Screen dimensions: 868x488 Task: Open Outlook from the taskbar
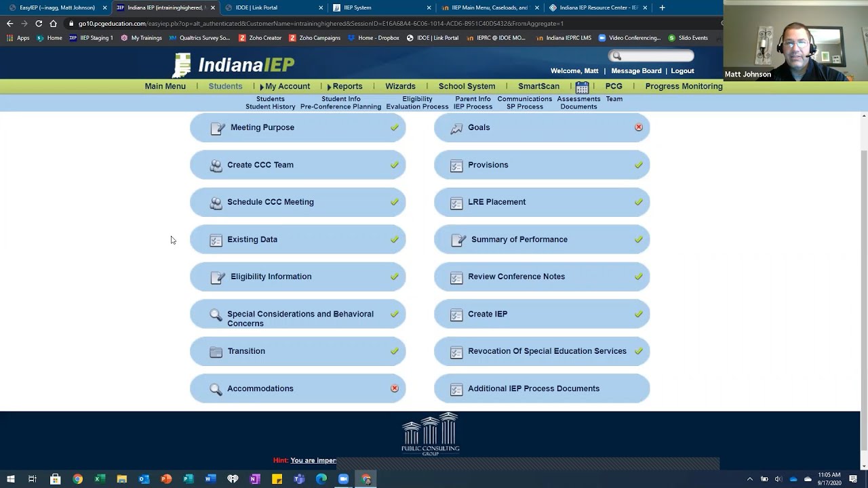[144, 479]
